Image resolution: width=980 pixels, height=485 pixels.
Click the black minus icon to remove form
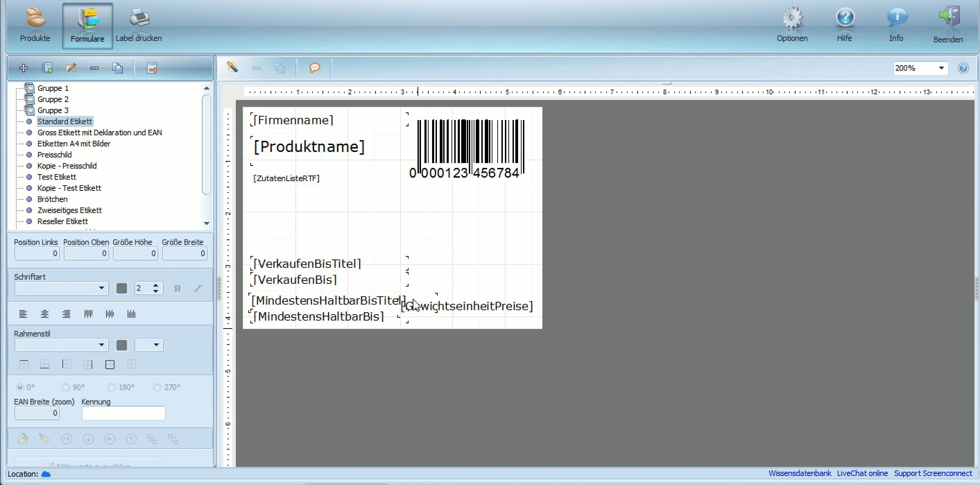pos(94,68)
